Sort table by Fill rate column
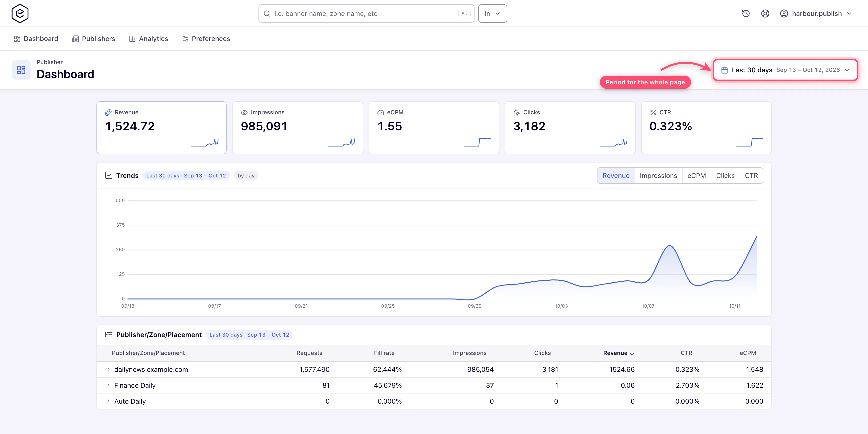 384,353
